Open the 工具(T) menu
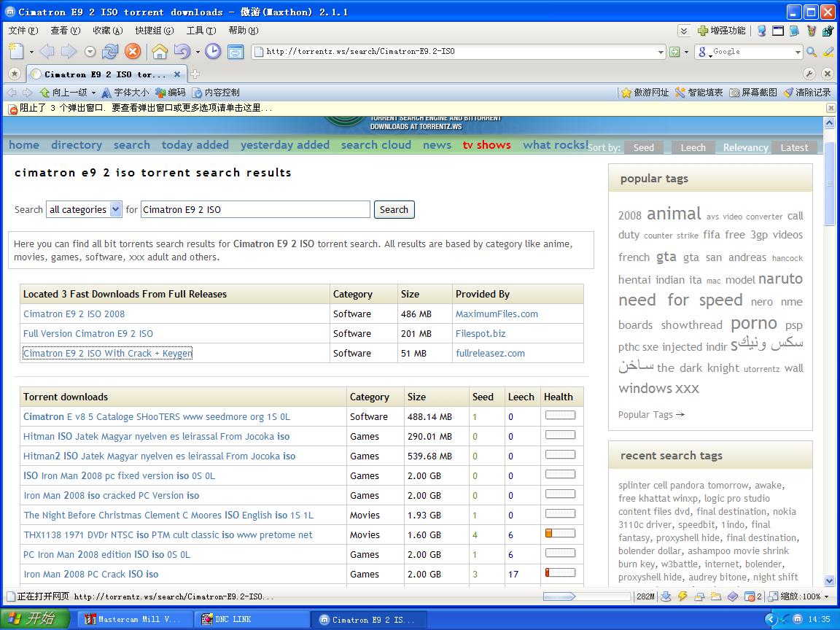Image resolution: width=840 pixels, height=630 pixels. [x=201, y=31]
